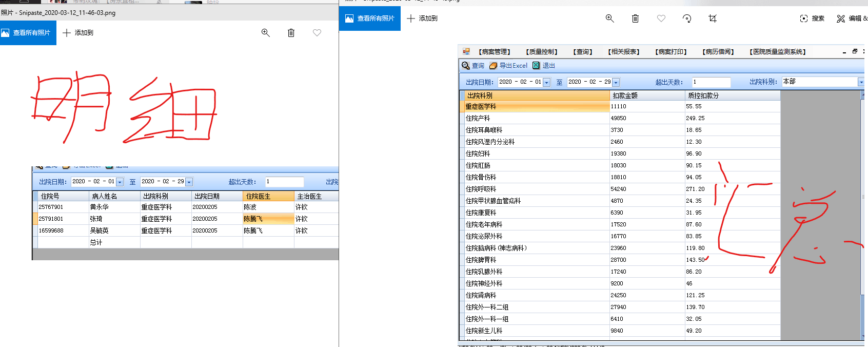This screenshot has height=347, width=868.
Task: Open start date 2020-02-01 dropdown in detail window
Action: pyautogui.click(x=120, y=182)
